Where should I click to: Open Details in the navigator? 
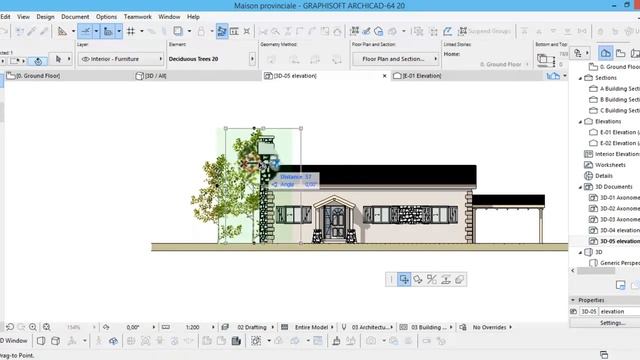[598, 176]
